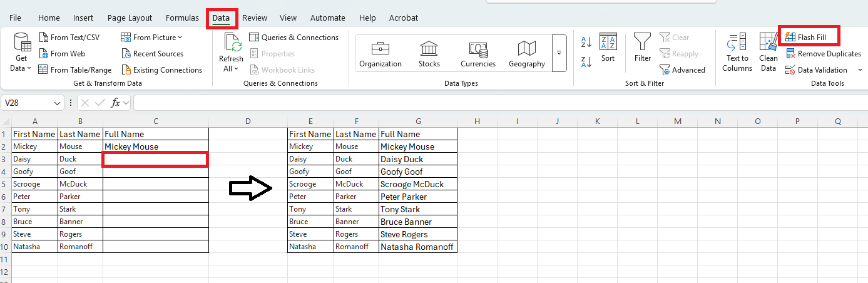Click cell G5 Scrooge McDuck
Screen dimensions: 868x283
click(x=418, y=184)
